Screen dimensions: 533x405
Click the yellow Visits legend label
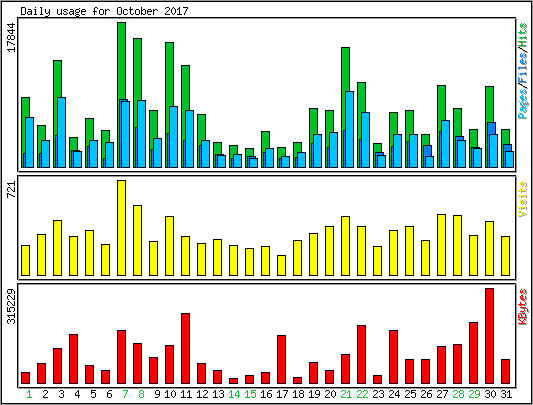523,199
